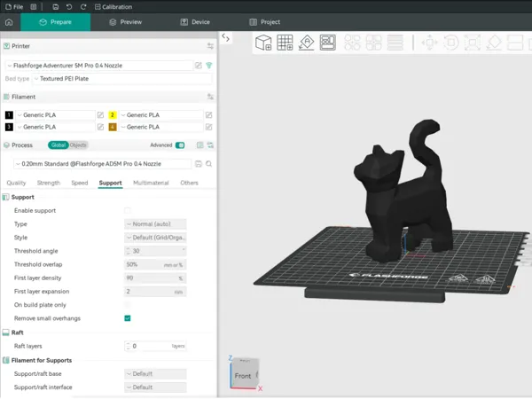Collapse sidebar with the arrows icon
Image resolution: width=532 pixels, height=399 pixels.
(x=225, y=37)
